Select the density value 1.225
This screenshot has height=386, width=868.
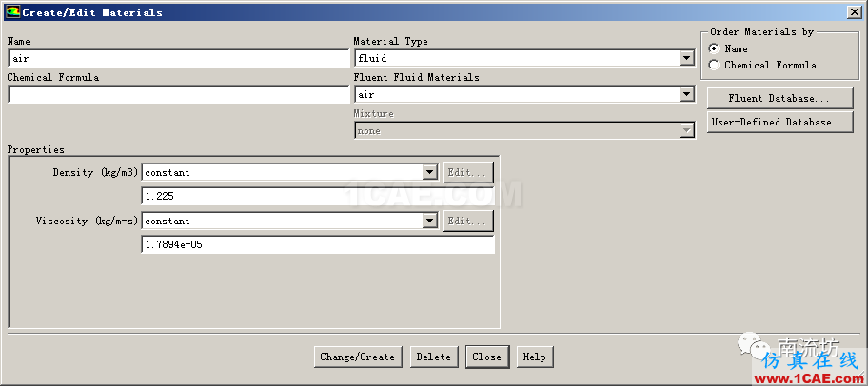pos(318,196)
